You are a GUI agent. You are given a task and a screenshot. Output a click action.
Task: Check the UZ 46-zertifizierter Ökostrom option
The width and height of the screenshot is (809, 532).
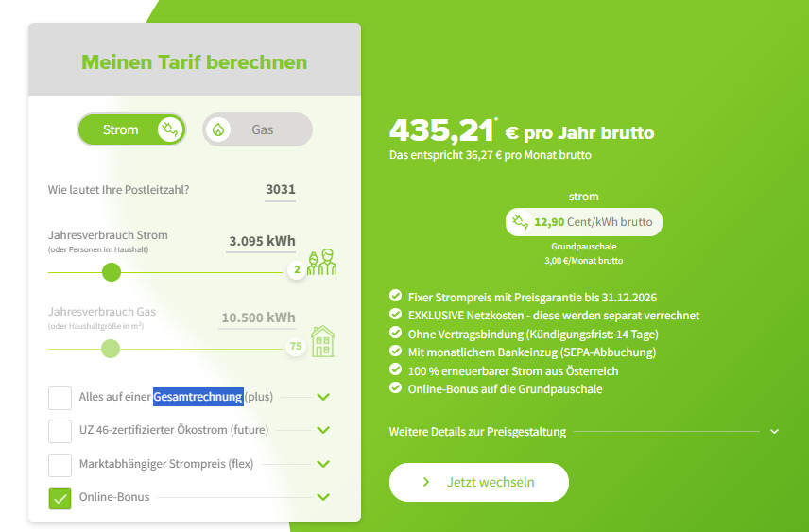click(60, 430)
